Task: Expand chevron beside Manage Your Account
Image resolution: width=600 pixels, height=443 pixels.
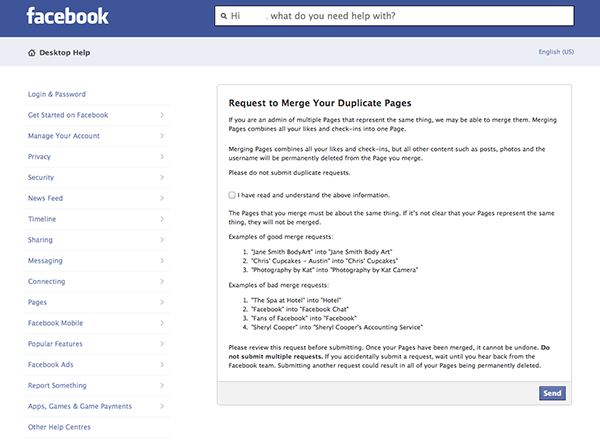Action: (162, 136)
